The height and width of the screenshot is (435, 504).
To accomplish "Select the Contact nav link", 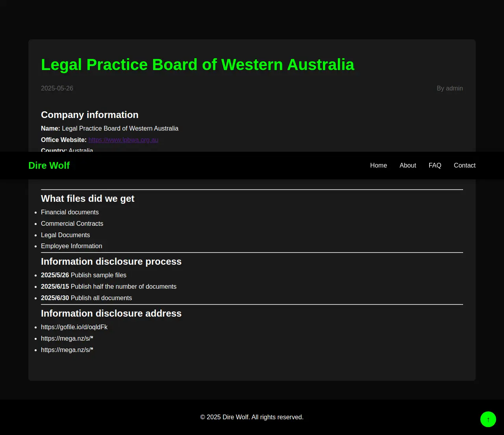I will click(464, 166).
